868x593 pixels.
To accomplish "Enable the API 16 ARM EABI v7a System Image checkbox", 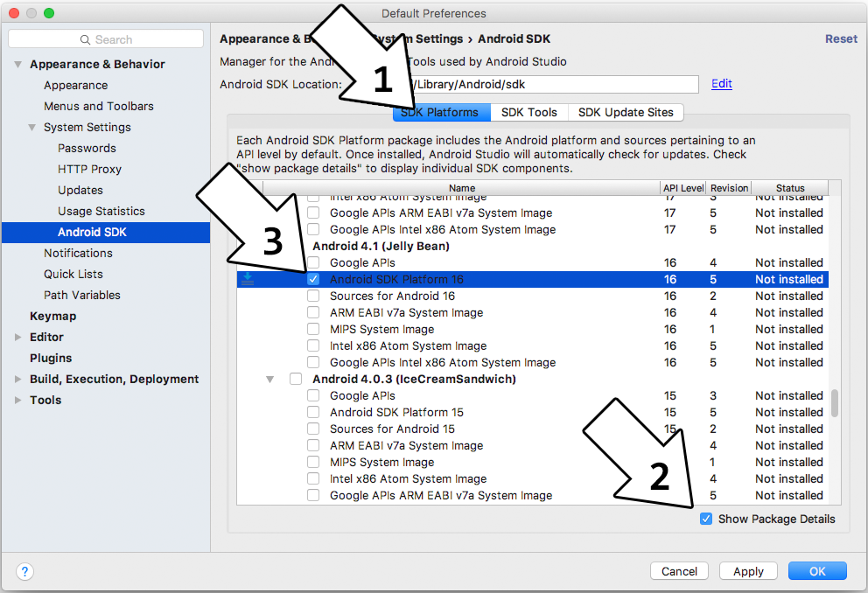I will [x=313, y=312].
